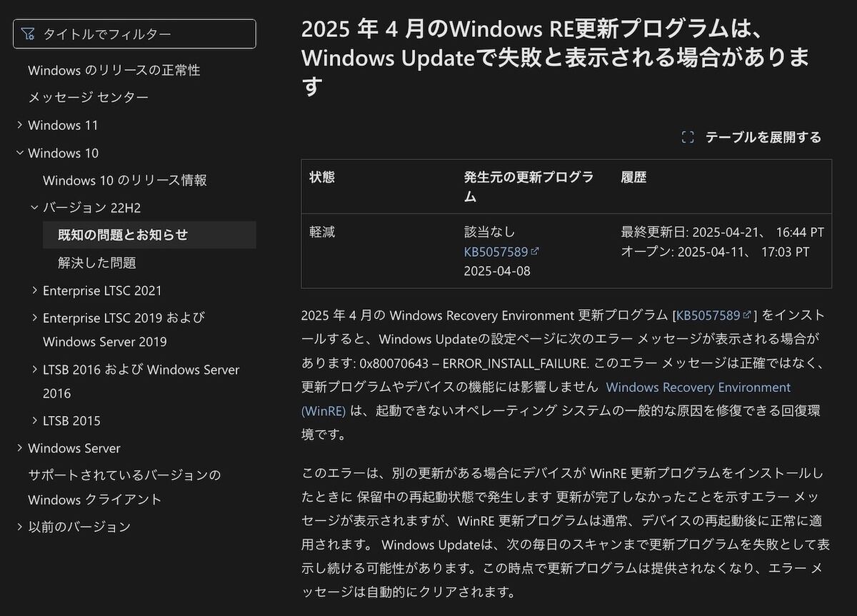Expand the Windows Server chevron

(x=19, y=448)
